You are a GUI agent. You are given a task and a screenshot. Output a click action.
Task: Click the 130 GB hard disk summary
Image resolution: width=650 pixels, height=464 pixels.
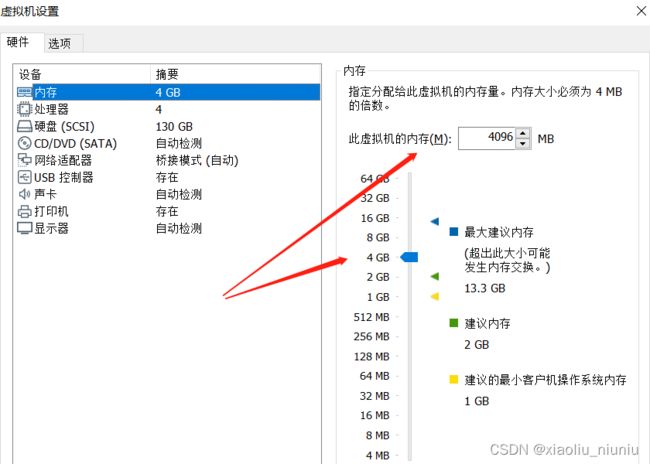[x=174, y=126]
